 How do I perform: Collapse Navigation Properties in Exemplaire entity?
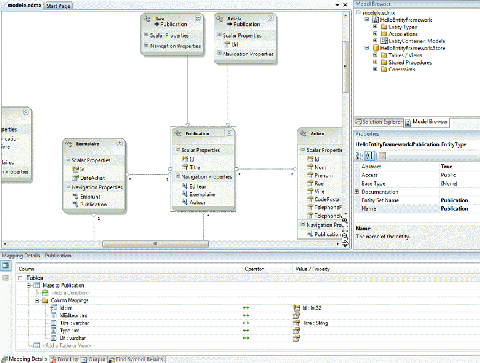68,187
